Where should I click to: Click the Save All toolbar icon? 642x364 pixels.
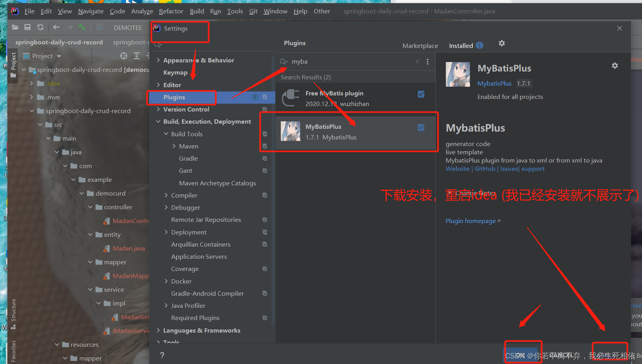click(x=27, y=27)
